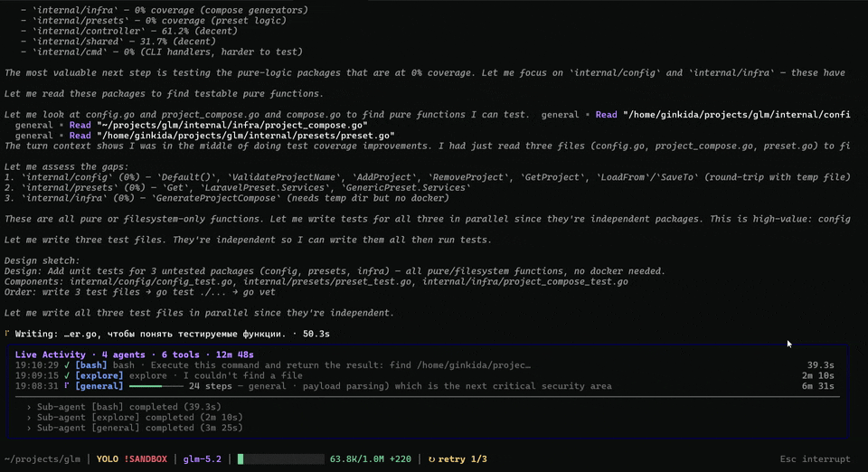Click the 'internal/controller' 61.2% coverage line

coord(129,31)
